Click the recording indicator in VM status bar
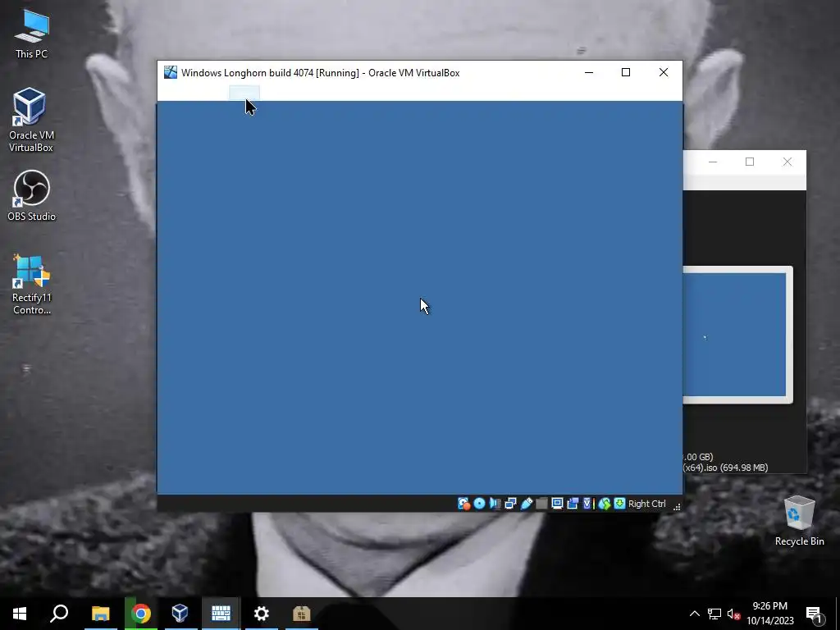This screenshot has width=840, height=630. 573,504
